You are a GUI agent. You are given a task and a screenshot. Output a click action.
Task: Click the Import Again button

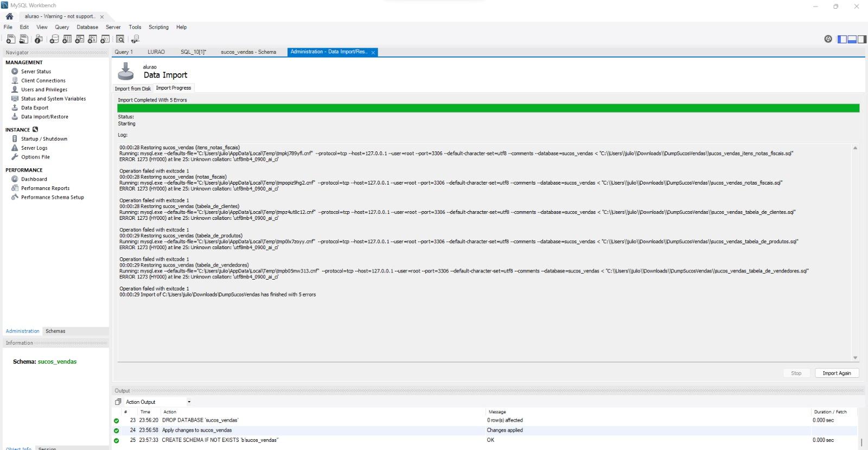[x=837, y=373]
